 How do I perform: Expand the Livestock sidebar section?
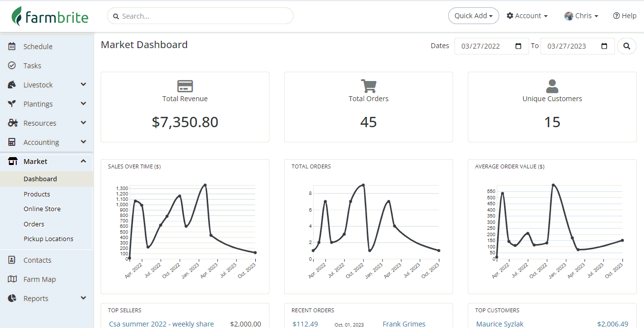click(83, 85)
